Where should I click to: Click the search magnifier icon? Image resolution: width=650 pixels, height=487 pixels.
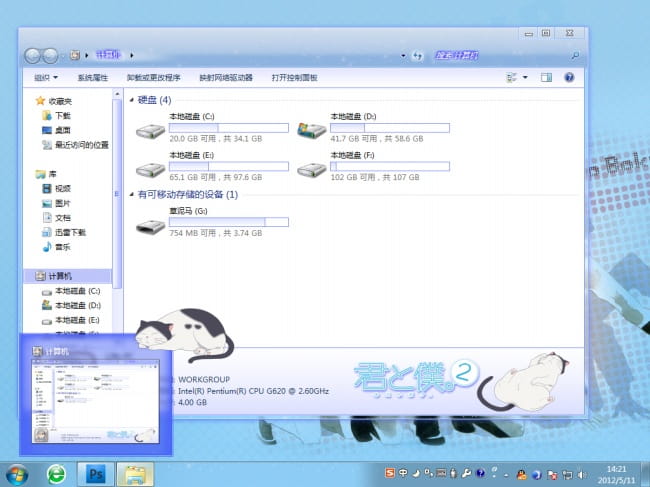tap(575, 55)
